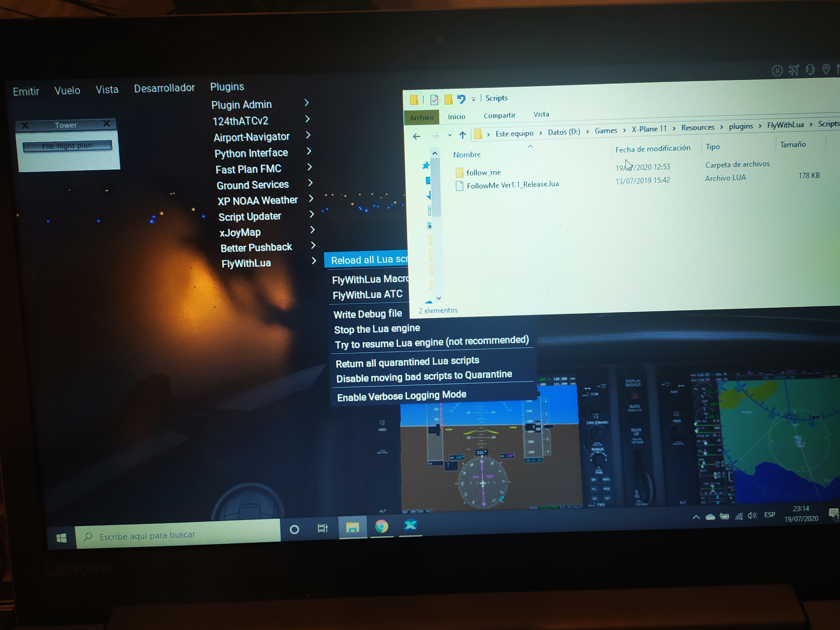This screenshot has width=840, height=630.
Task: Expand the 124thATCv2 submenu
Action: (x=261, y=121)
